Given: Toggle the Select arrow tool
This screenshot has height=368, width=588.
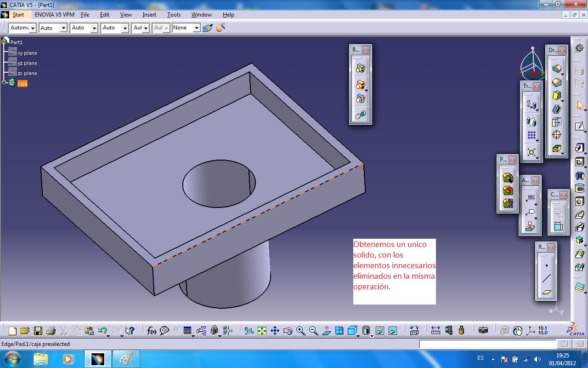Looking at the screenshot, I should tap(580, 106).
